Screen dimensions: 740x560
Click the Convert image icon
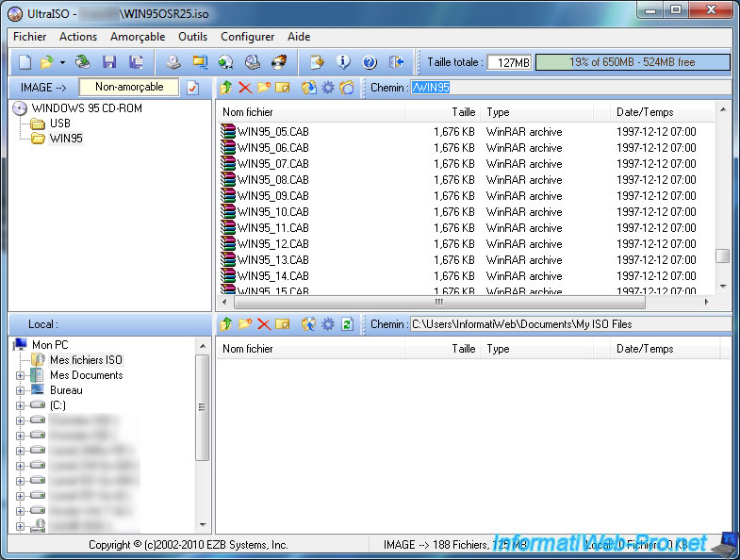226,62
